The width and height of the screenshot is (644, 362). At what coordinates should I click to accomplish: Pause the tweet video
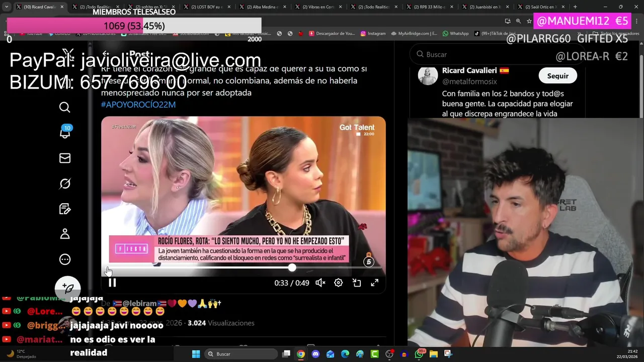coord(112,283)
